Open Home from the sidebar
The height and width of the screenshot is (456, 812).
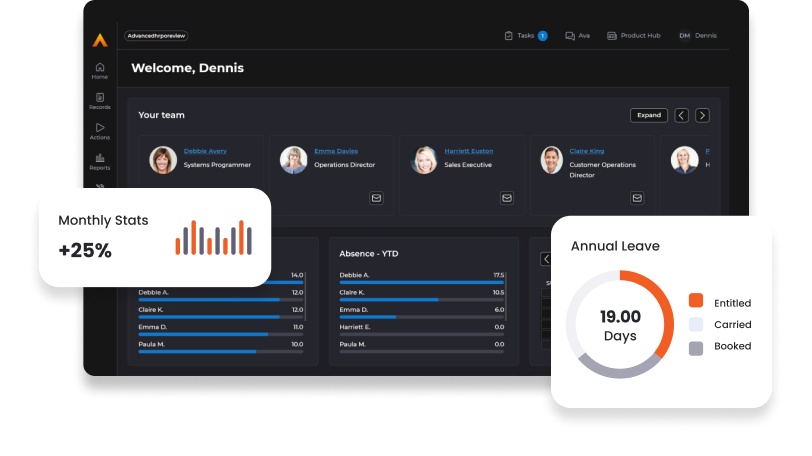(x=100, y=70)
